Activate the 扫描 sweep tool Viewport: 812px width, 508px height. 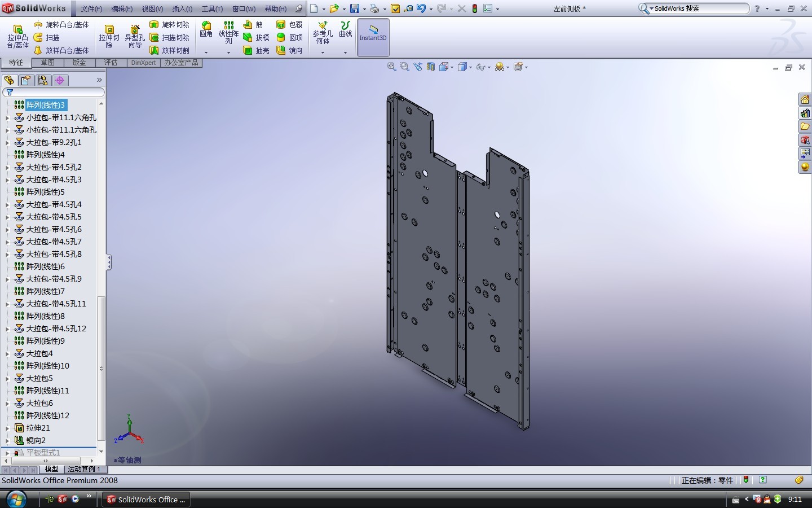click(x=47, y=37)
